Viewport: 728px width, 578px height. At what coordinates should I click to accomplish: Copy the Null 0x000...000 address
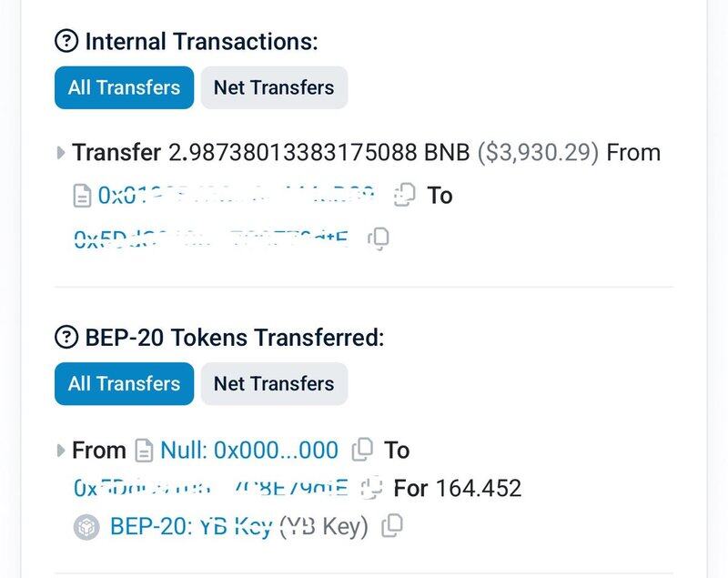[362, 450]
